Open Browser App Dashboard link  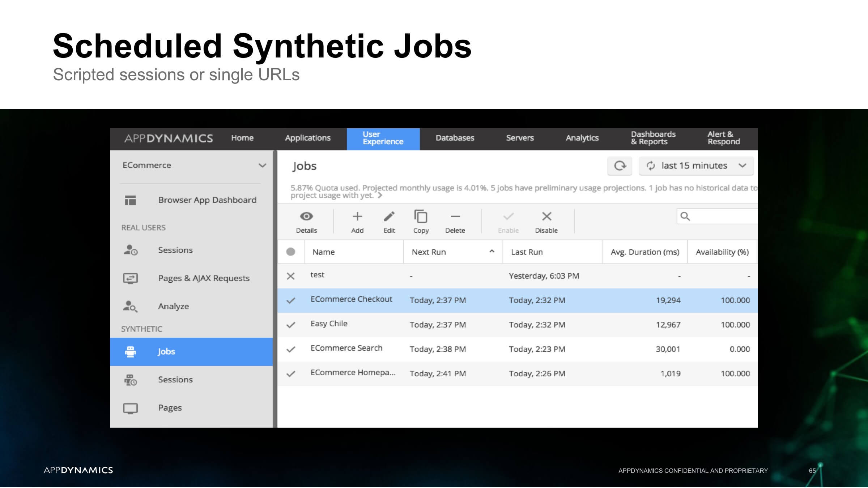(x=207, y=200)
